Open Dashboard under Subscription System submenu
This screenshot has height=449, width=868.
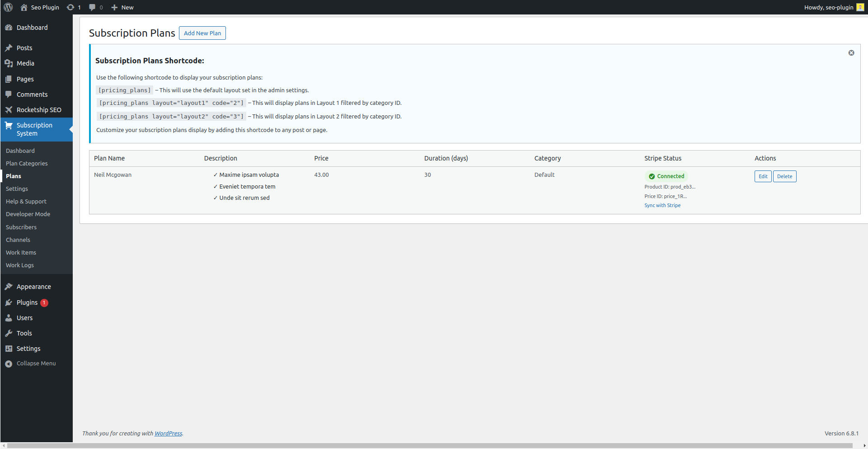pos(20,151)
